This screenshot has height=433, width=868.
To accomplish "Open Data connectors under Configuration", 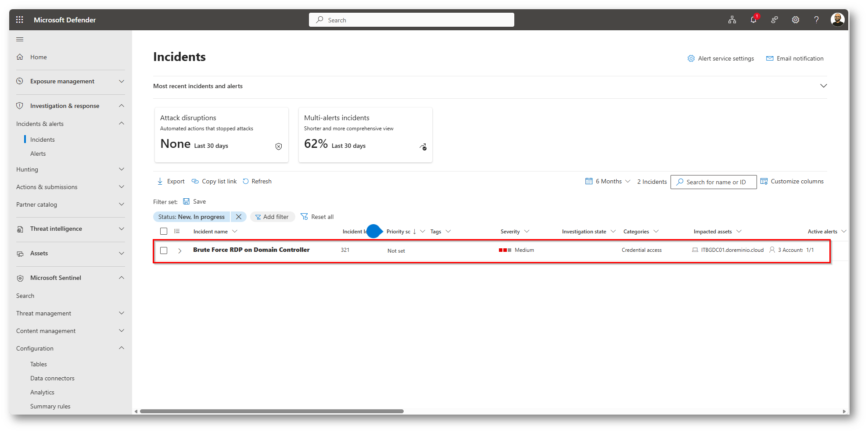I will tap(52, 378).
